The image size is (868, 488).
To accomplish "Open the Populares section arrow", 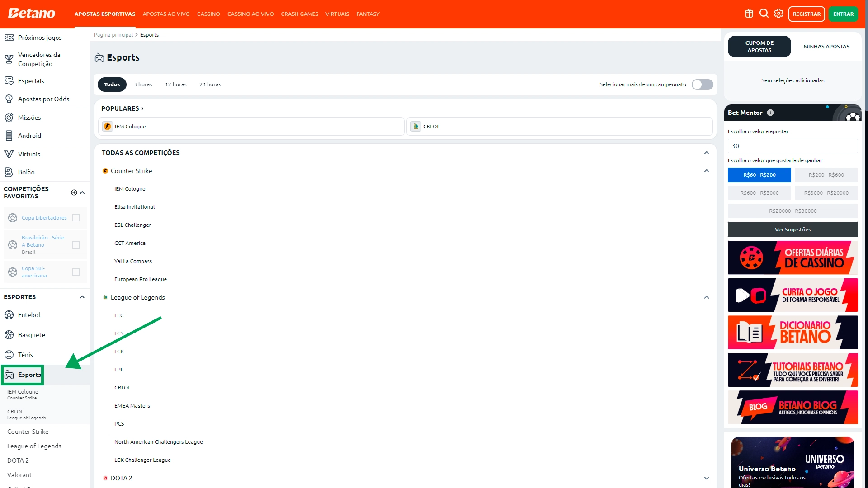I will [x=142, y=108].
